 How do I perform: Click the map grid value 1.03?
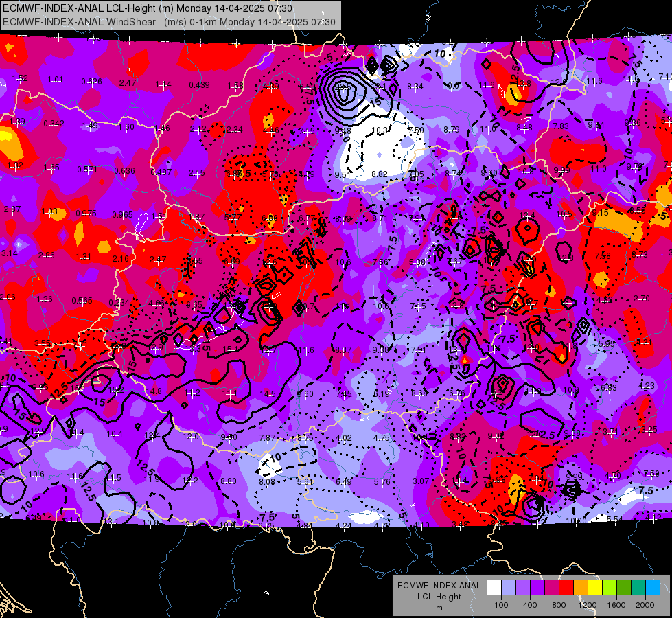[49, 211]
